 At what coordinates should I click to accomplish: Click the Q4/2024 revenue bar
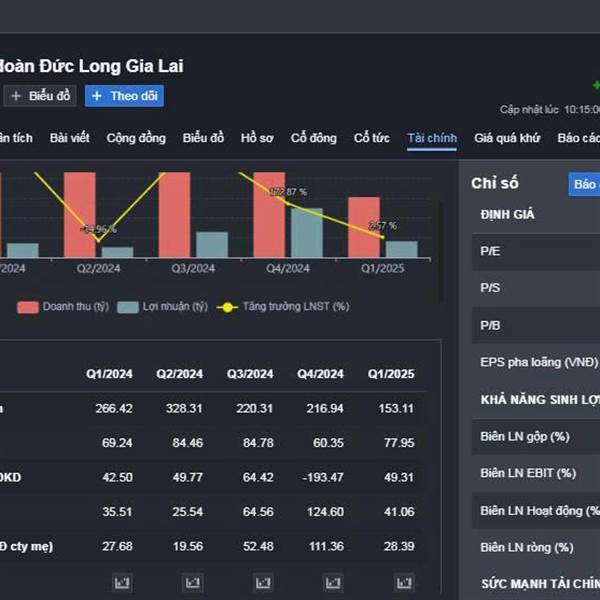tap(269, 215)
